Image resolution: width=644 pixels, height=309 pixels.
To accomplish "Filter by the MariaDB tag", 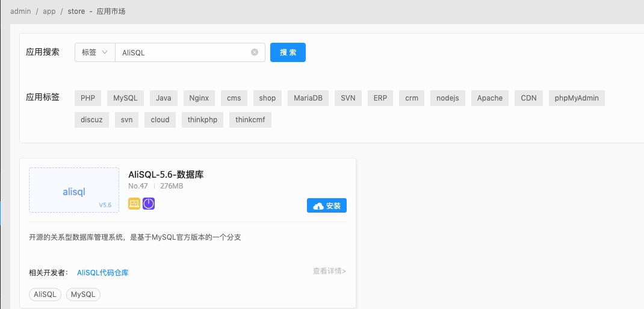I will coord(308,98).
